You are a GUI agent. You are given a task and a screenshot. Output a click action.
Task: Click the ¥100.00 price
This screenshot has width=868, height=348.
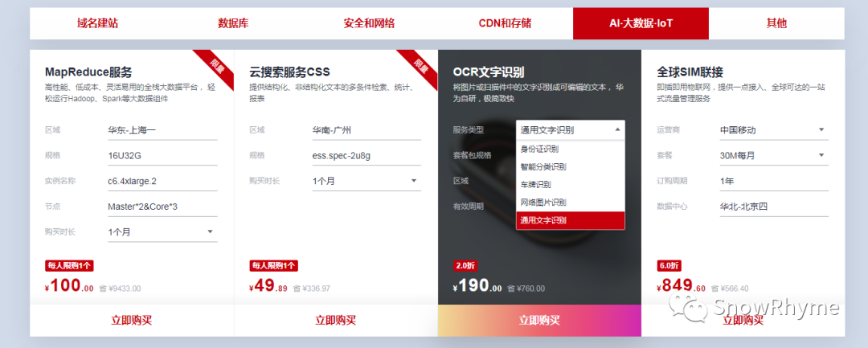pos(69,286)
